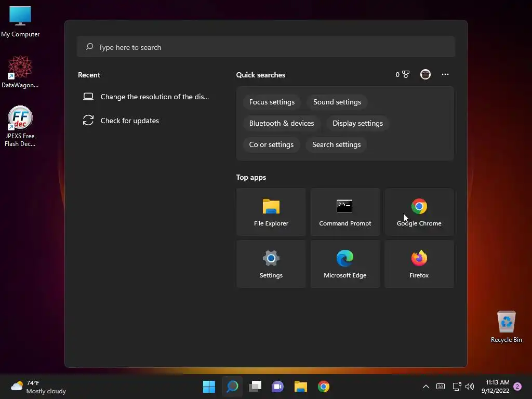Image resolution: width=532 pixels, height=399 pixels.
Task: Select Color settings quick search
Action: coord(271,144)
